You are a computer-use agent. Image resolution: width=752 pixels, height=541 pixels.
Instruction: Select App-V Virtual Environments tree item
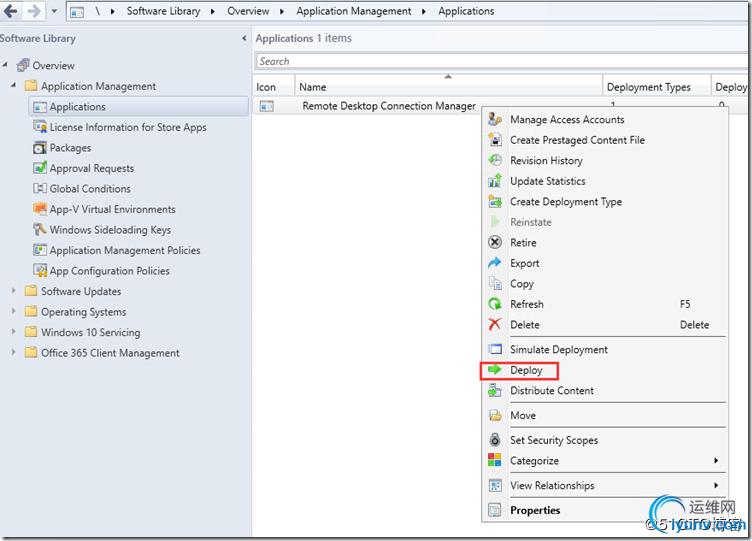(x=112, y=209)
